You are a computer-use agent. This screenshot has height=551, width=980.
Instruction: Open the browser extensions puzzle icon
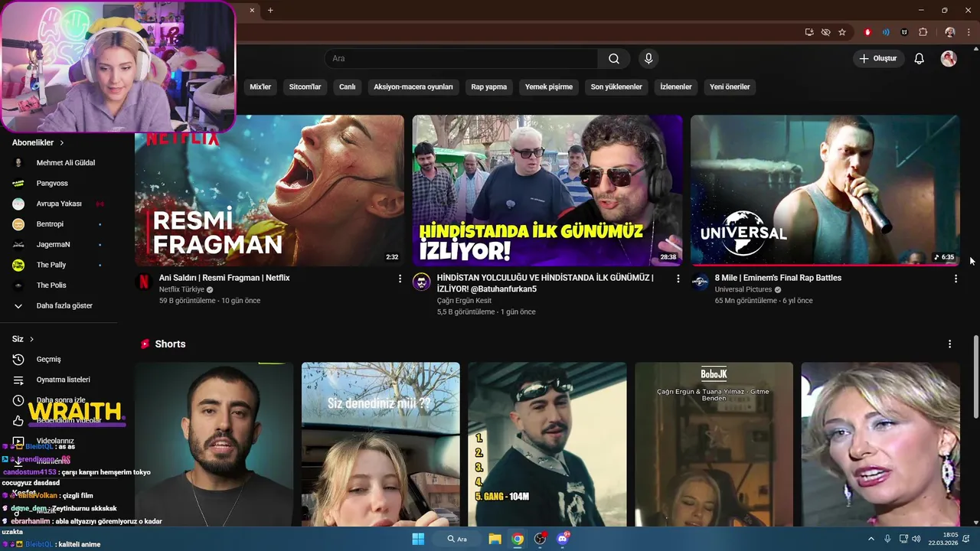tap(923, 32)
